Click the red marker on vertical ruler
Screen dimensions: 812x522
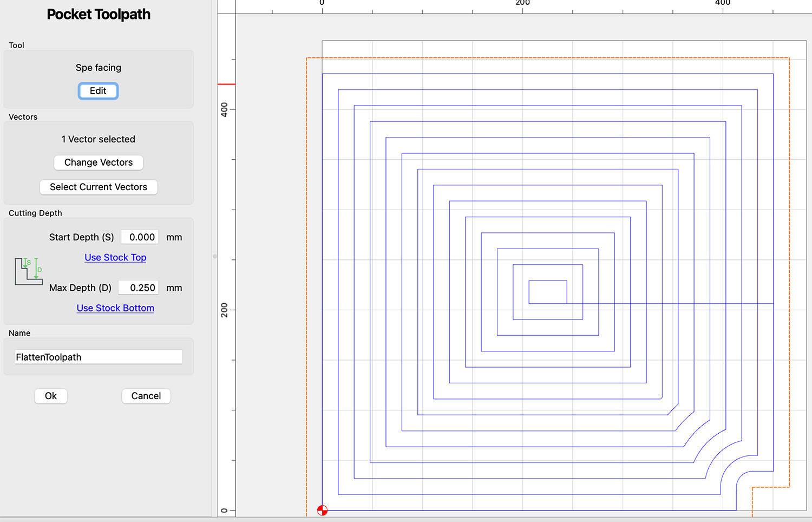tap(226, 84)
